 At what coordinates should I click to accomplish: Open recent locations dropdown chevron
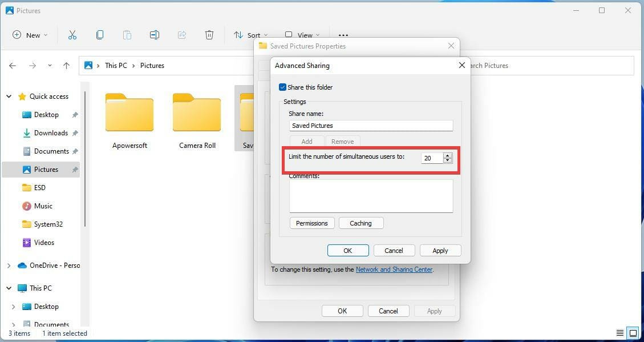click(x=50, y=65)
